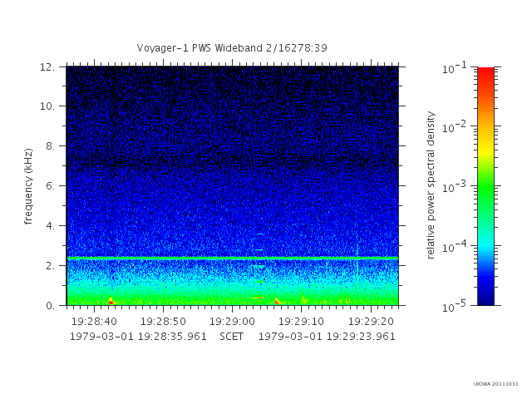
Task: Click the "19:29:20" time tick label
Action: pyautogui.click(x=371, y=322)
